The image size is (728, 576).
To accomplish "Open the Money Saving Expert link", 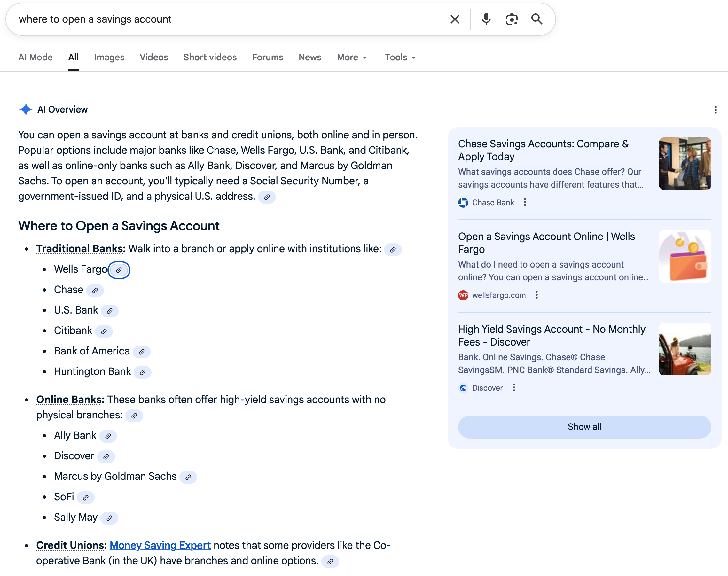I will (160, 545).
